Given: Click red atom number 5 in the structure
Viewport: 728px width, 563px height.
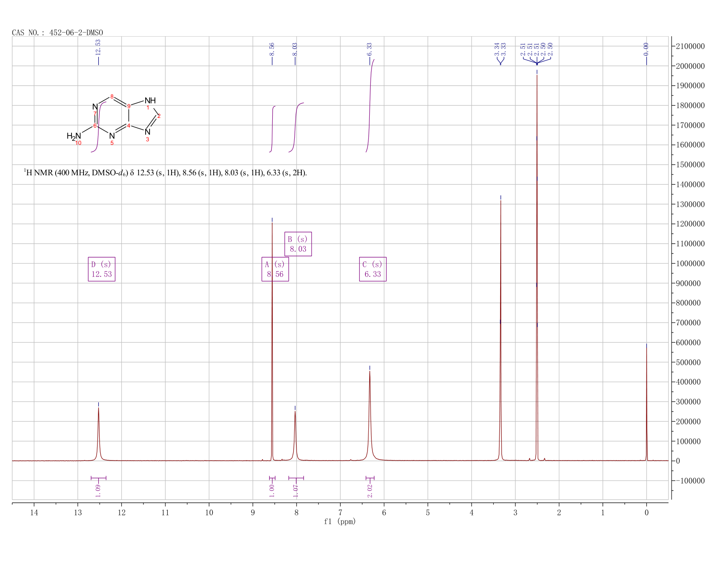Looking at the screenshot, I should 112,143.
